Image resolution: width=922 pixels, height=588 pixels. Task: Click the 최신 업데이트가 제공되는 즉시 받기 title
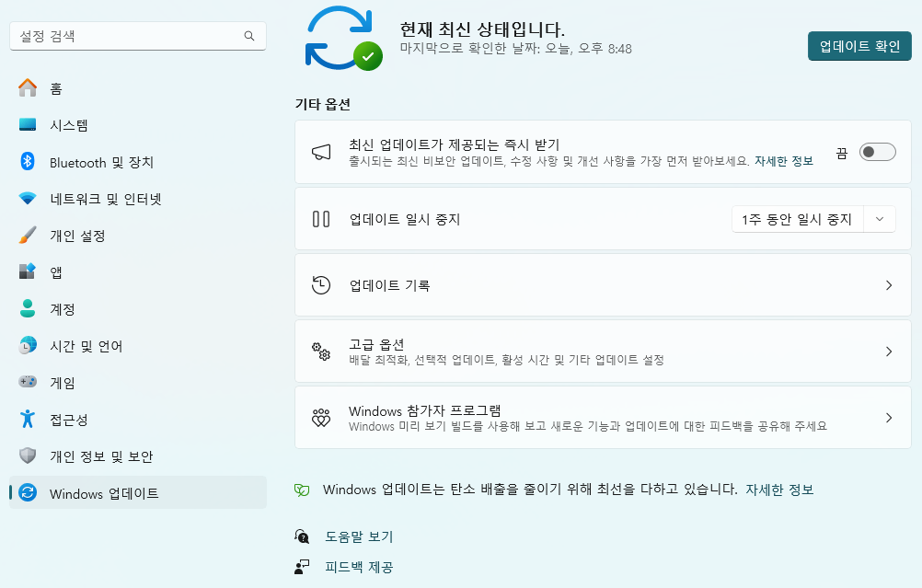pyautogui.click(x=454, y=144)
